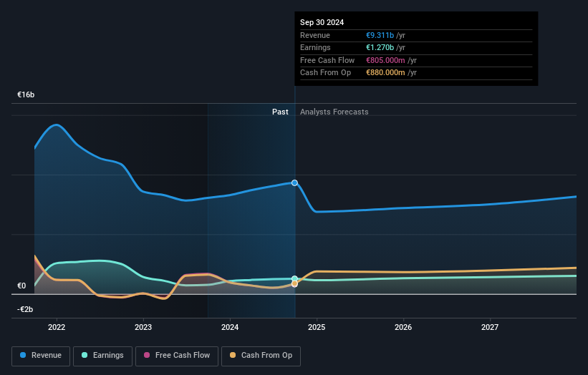Click the 2025 x-axis label
This screenshot has height=375, width=588.
(317, 328)
